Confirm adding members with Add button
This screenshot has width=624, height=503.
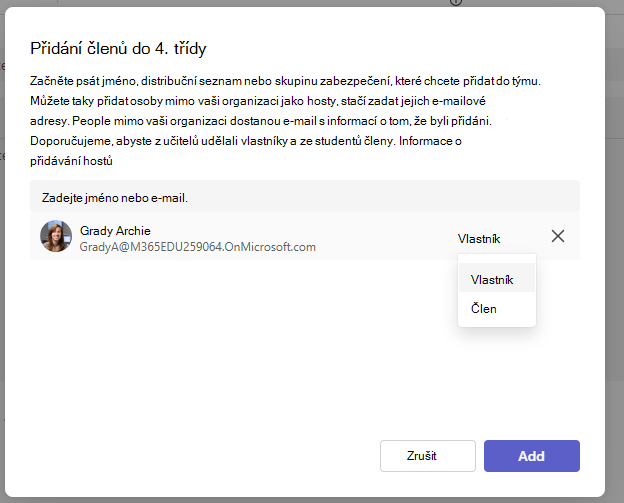pos(532,456)
